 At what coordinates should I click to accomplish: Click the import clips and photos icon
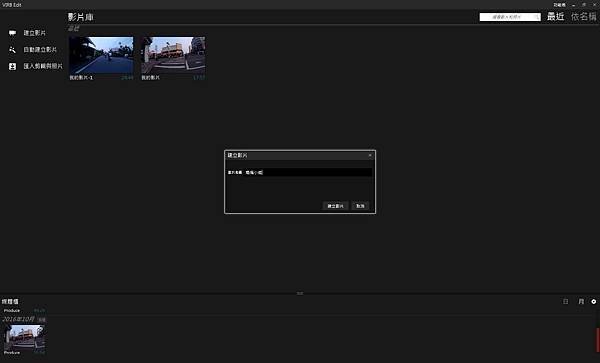point(12,66)
